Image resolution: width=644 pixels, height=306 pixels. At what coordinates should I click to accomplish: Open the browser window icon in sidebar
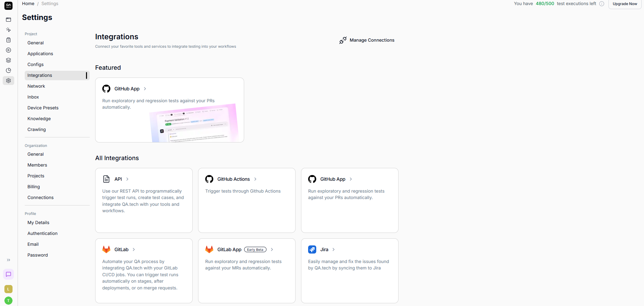pos(8,20)
